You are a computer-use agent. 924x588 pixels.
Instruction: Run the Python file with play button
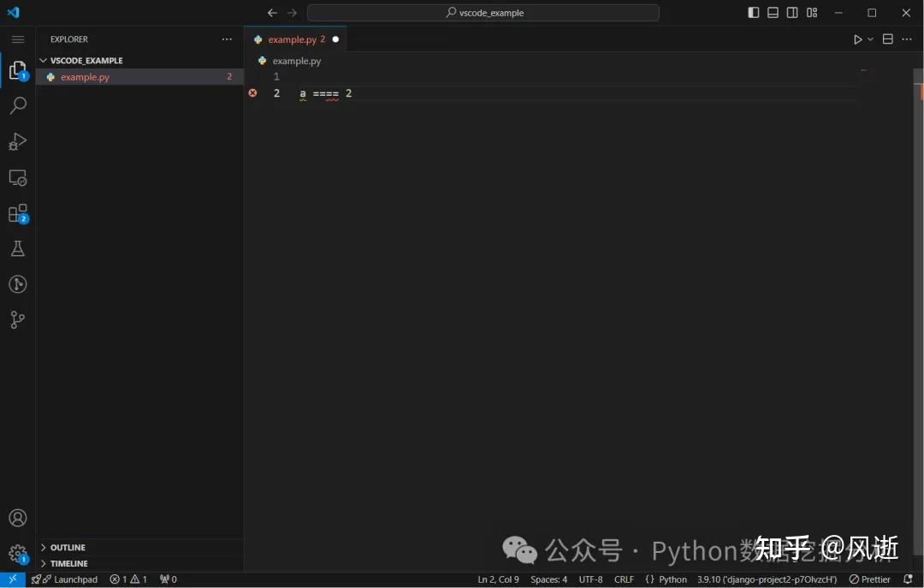(857, 39)
